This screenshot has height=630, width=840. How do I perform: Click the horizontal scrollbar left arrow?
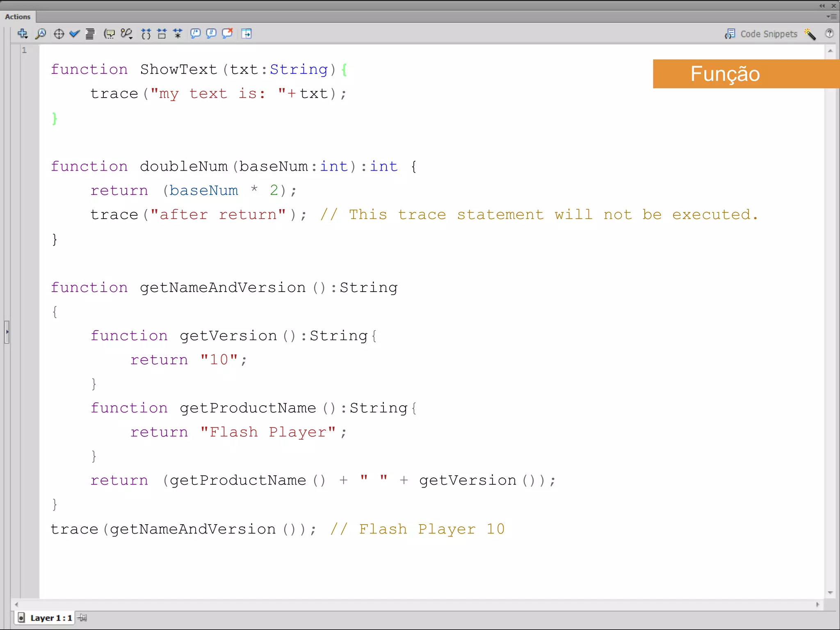click(x=16, y=605)
